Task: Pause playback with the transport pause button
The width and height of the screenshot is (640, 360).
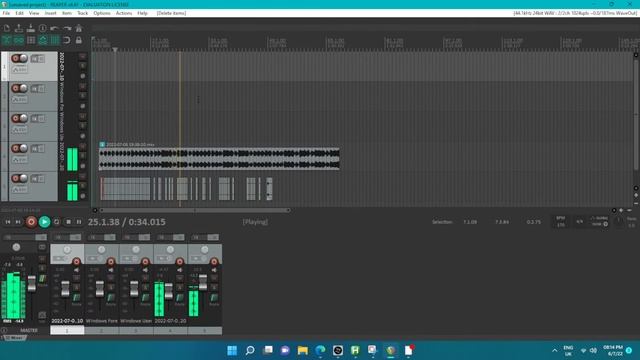Action: (79, 222)
